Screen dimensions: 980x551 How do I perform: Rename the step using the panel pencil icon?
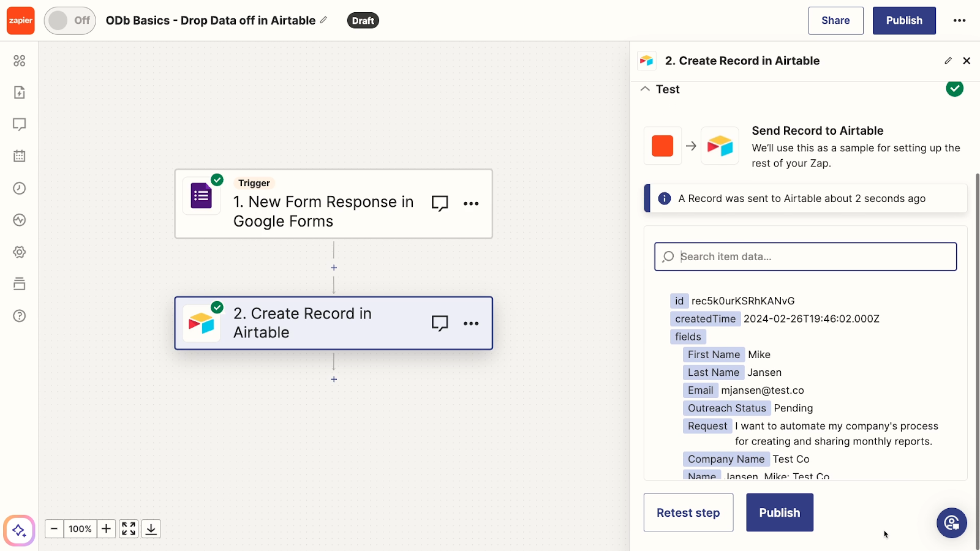click(x=948, y=61)
